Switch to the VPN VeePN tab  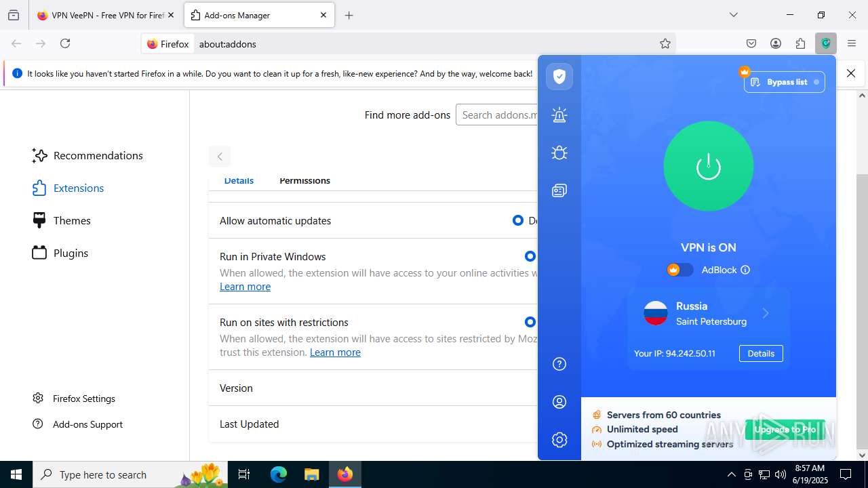tap(105, 15)
